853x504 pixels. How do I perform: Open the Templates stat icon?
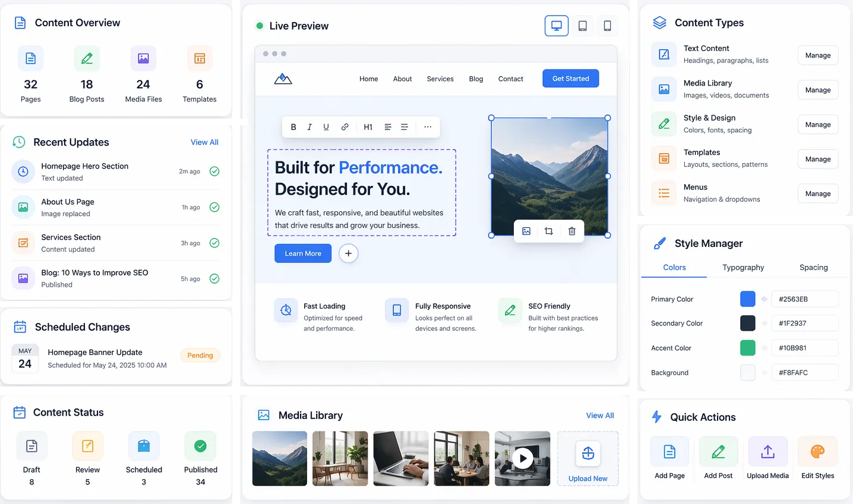200,58
